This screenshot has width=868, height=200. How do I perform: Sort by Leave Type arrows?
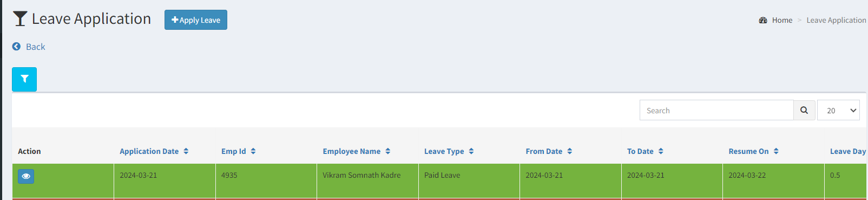click(471, 151)
